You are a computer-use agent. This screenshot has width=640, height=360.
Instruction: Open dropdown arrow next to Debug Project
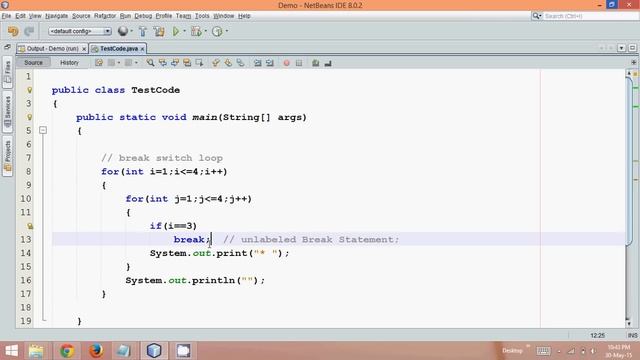205,31
